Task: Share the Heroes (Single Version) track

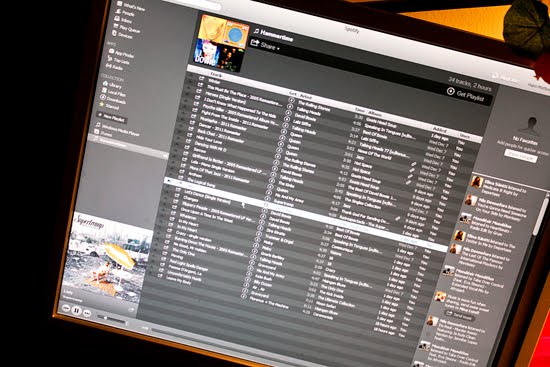Action: point(198,91)
